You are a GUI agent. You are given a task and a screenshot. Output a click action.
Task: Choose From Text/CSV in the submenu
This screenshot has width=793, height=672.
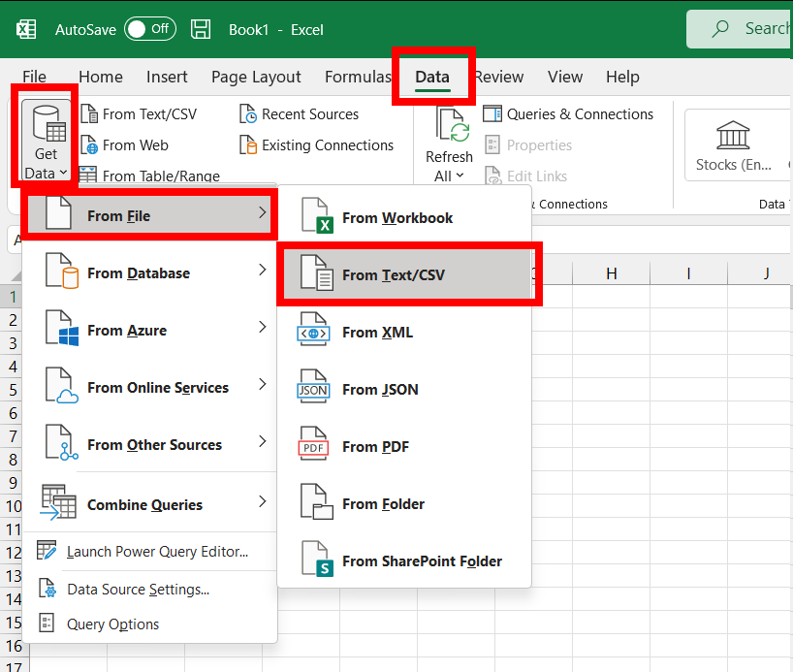(x=406, y=274)
